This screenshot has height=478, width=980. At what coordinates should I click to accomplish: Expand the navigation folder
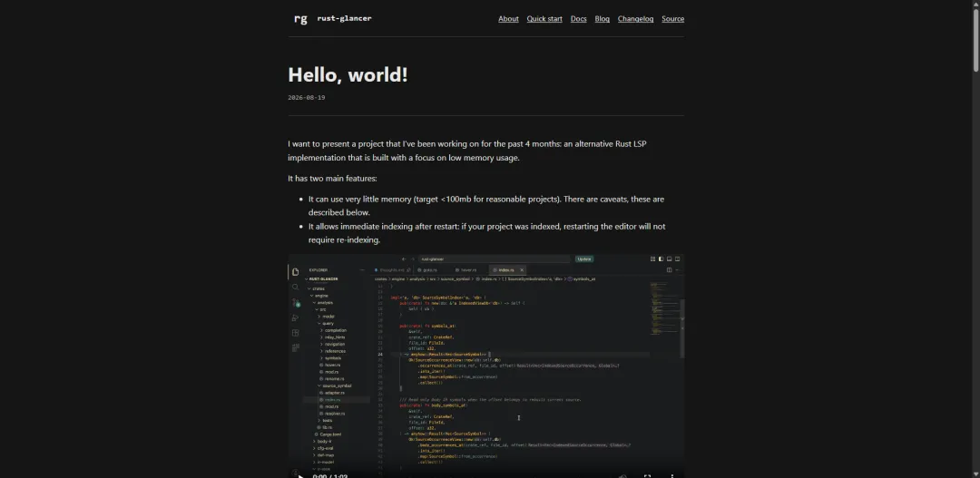(334, 345)
